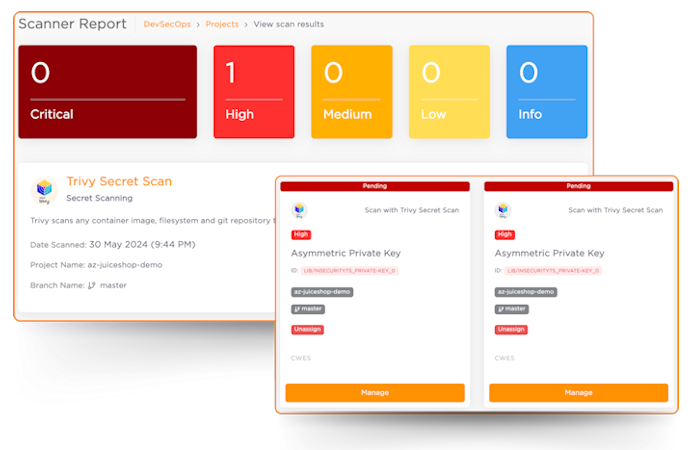Click the finding ID tag in left card
The image size is (693, 450).
tap(350, 271)
